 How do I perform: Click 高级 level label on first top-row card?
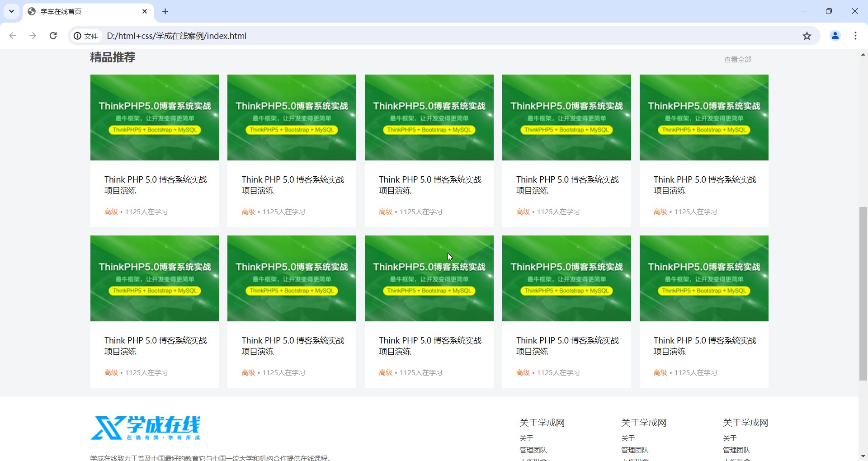(111, 212)
